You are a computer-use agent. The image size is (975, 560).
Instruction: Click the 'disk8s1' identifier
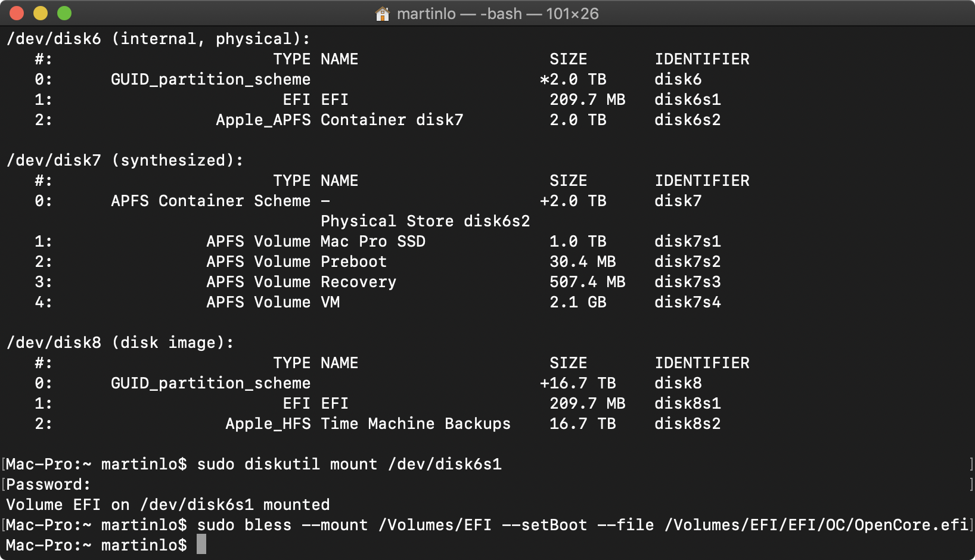[x=688, y=403]
